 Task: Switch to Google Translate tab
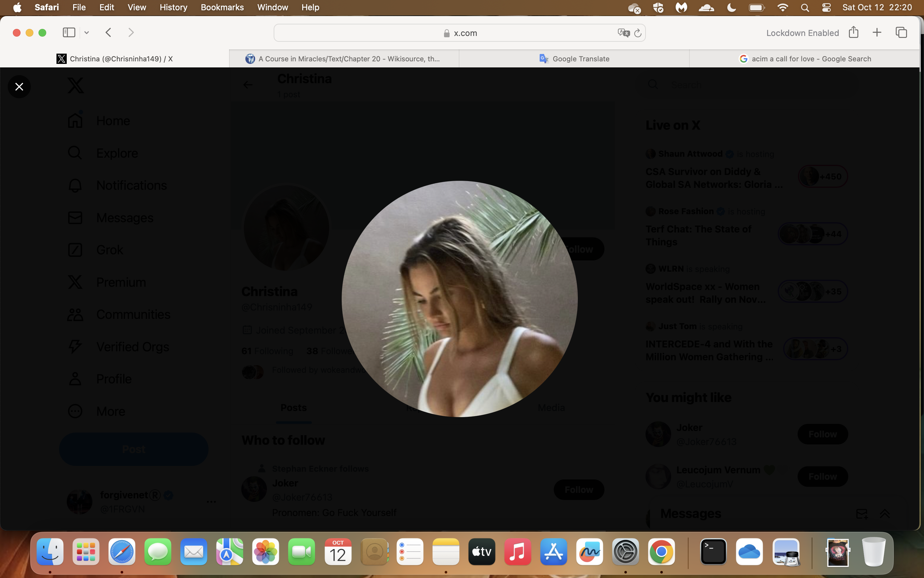(x=574, y=59)
